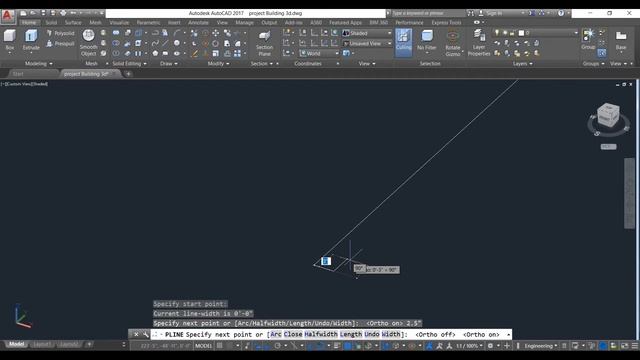Screen dimensions: 640x360
Task: Open the AutoCAD application menu button
Action: (8, 16)
